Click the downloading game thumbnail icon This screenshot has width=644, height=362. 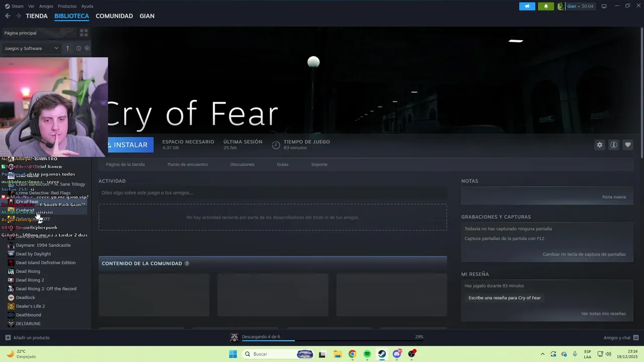(x=234, y=337)
